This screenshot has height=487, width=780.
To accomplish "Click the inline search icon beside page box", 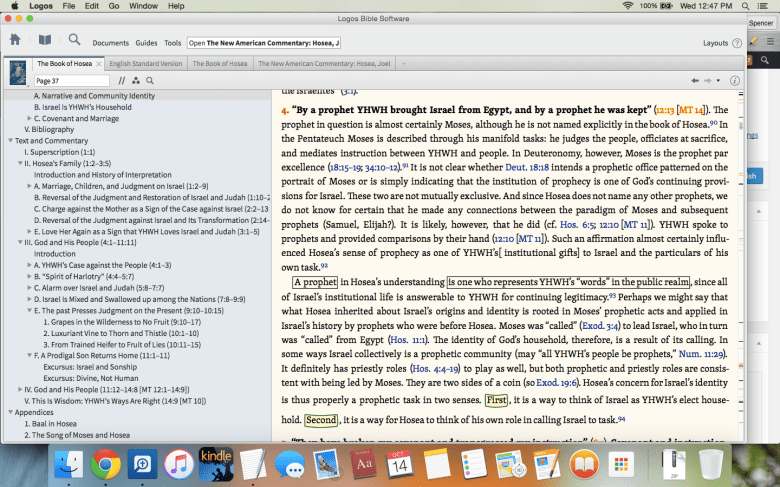I will [149, 80].
